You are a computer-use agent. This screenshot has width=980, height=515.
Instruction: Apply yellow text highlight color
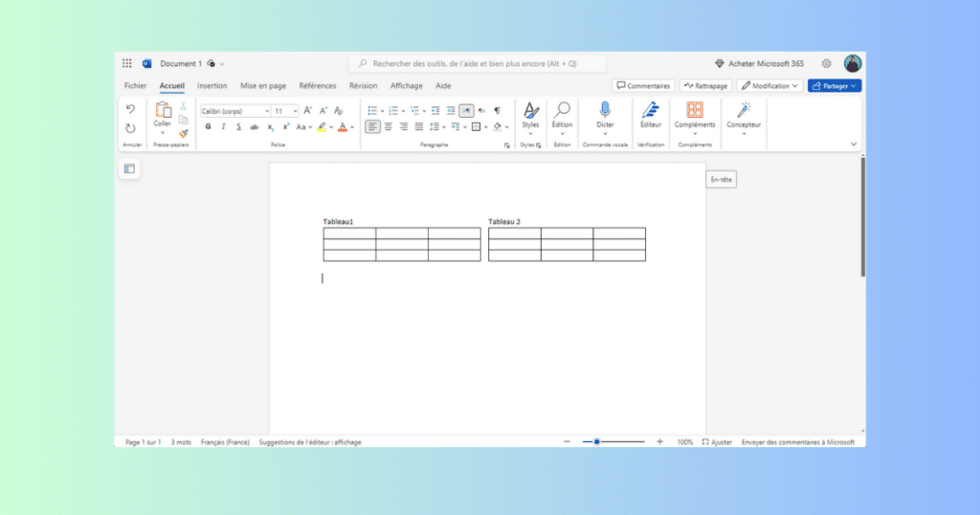[x=322, y=127]
